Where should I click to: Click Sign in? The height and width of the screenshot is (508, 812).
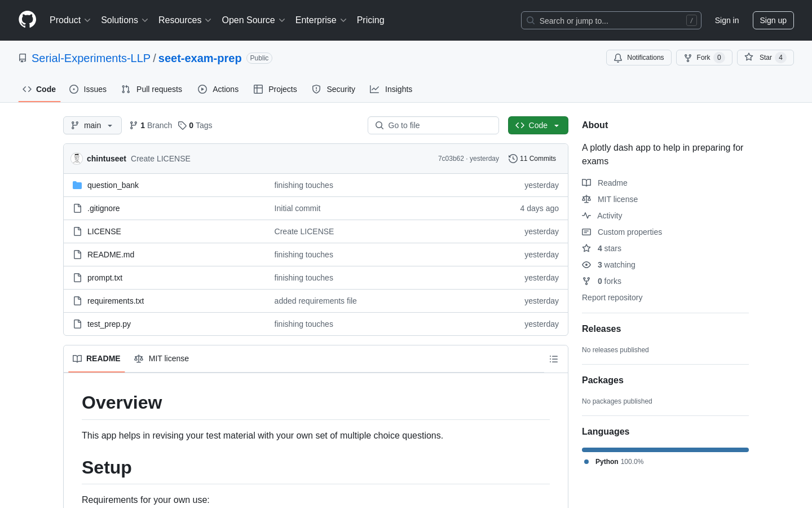727,20
